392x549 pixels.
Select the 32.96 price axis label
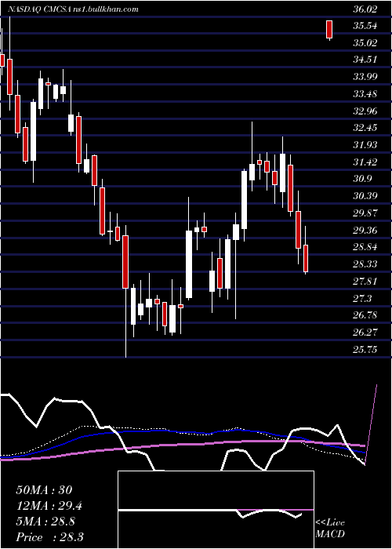[365, 111]
